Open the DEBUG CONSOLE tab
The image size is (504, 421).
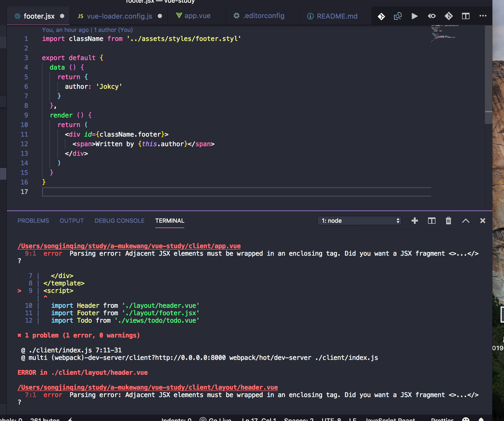[119, 221]
